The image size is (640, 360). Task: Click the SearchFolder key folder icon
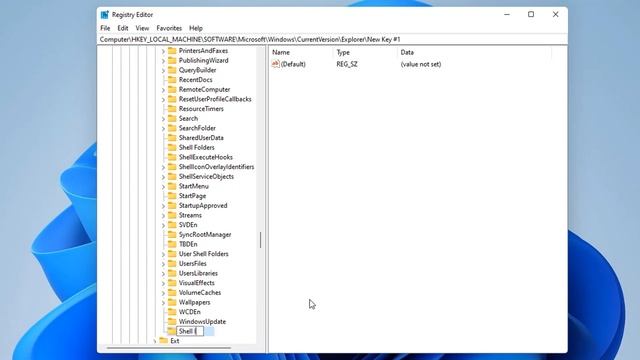pos(172,128)
